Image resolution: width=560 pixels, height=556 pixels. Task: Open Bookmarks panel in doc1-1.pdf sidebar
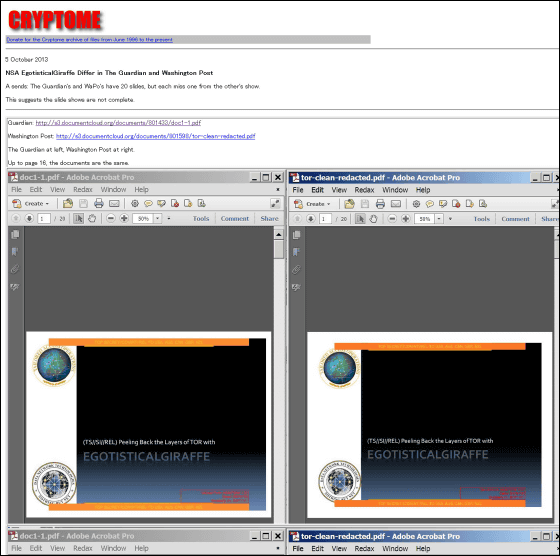(15, 252)
